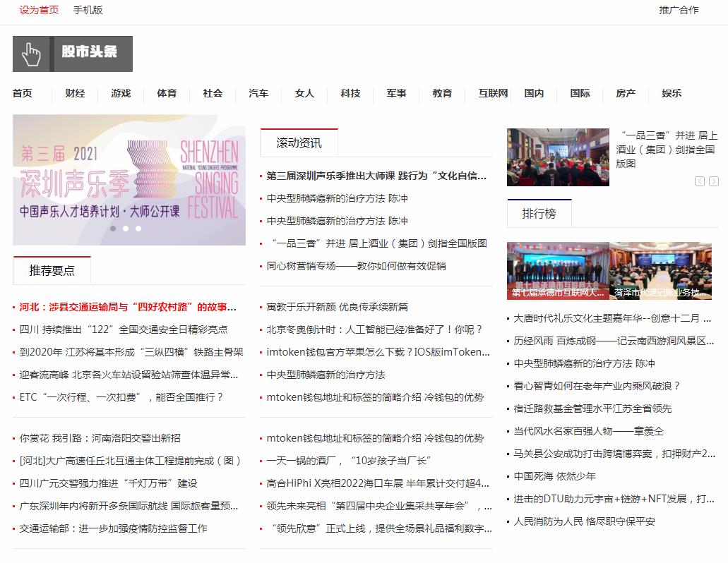The width and height of the screenshot is (728, 563).
Task: Open 北京冬奥倒计时 article
Action: (375, 329)
